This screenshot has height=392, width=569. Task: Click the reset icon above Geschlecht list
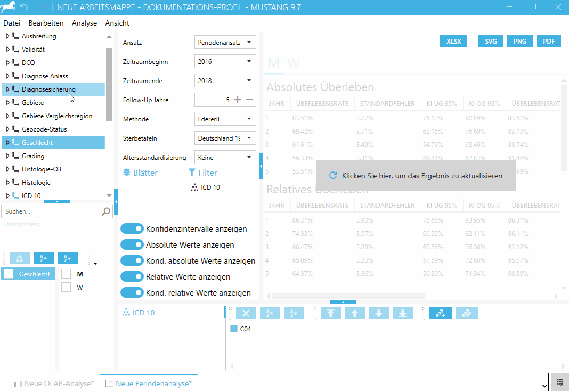pyautogui.click(x=20, y=258)
